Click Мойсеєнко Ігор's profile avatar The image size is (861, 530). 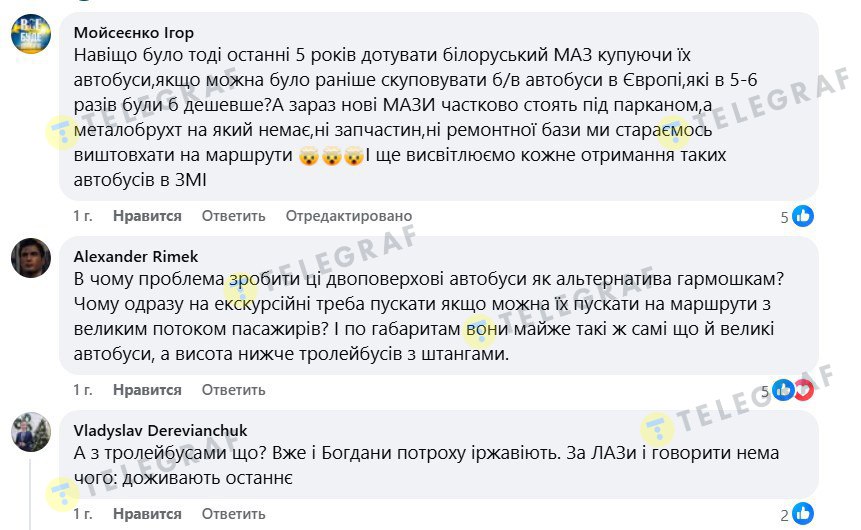point(31,34)
